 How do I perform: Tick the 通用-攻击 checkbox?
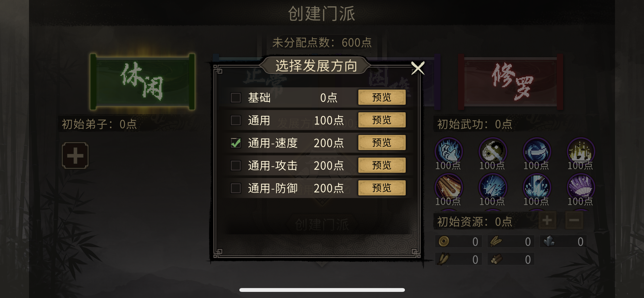[x=236, y=166]
